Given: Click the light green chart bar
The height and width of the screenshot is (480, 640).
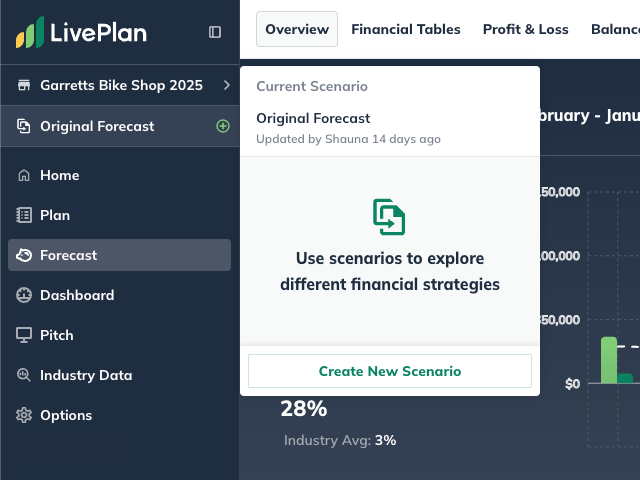Looking at the screenshot, I should [608, 360].
